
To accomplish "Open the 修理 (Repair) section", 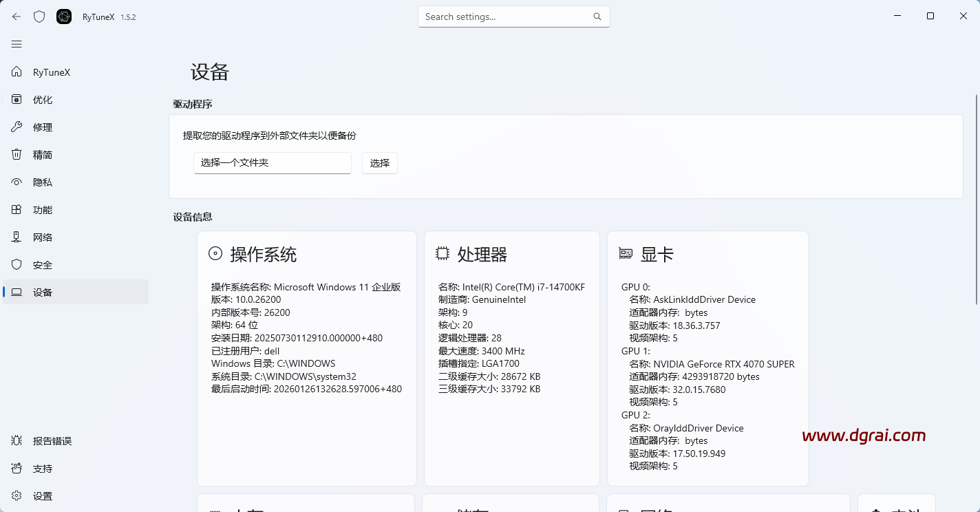I will tap(42, 127).
